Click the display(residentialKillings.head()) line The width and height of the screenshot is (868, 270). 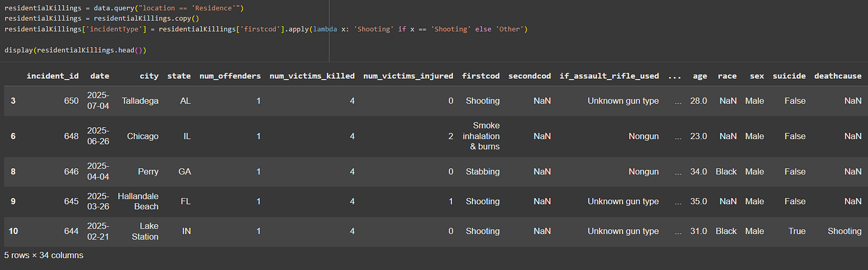pyautogui.click(x=76, y=50)
